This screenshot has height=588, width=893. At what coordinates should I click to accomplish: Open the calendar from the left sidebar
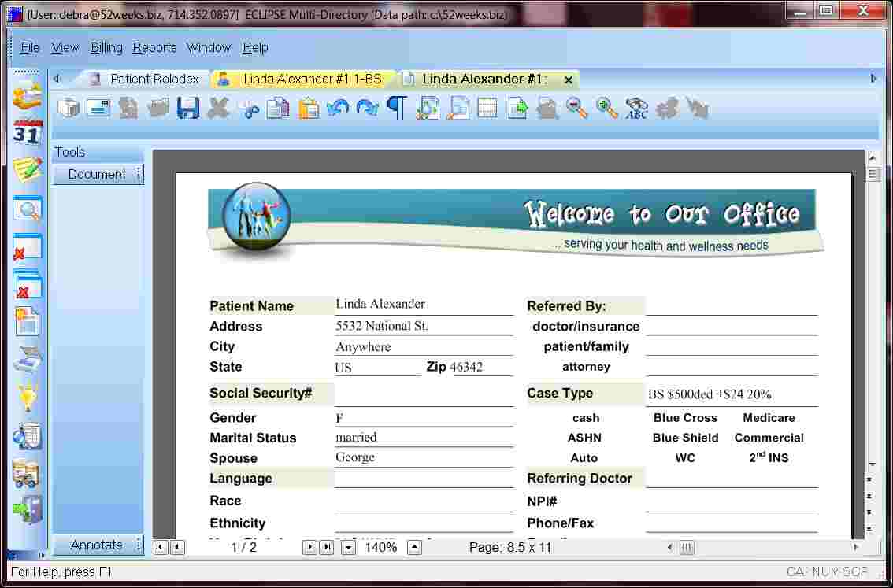[x=24, y=132]
